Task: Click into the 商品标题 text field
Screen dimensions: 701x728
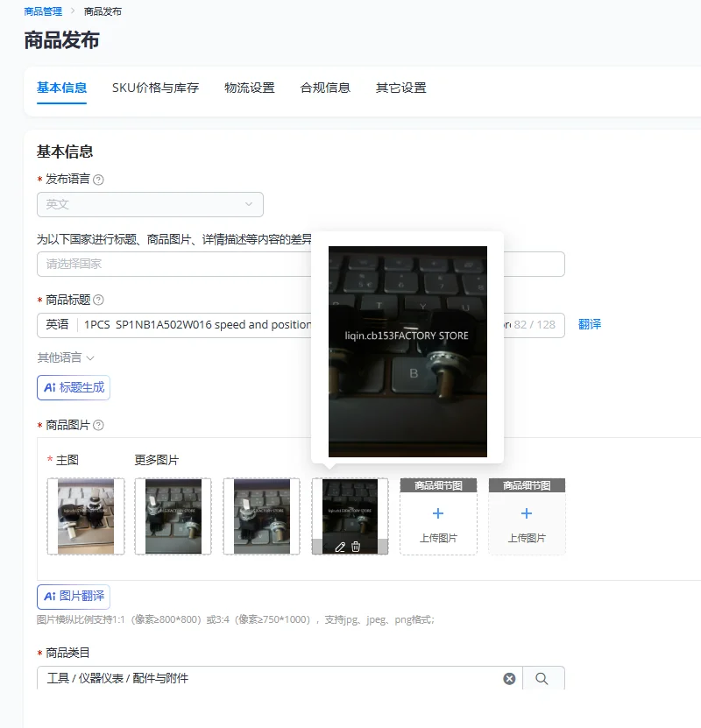Action: click(301, 325)
